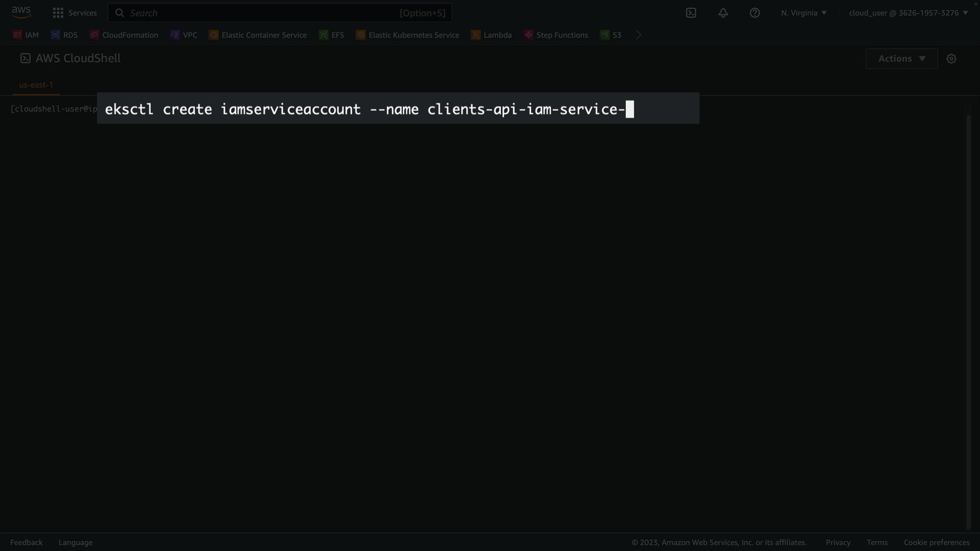Open Cookie preferences in footer
980x551 pixels.
tap(936, 542)
